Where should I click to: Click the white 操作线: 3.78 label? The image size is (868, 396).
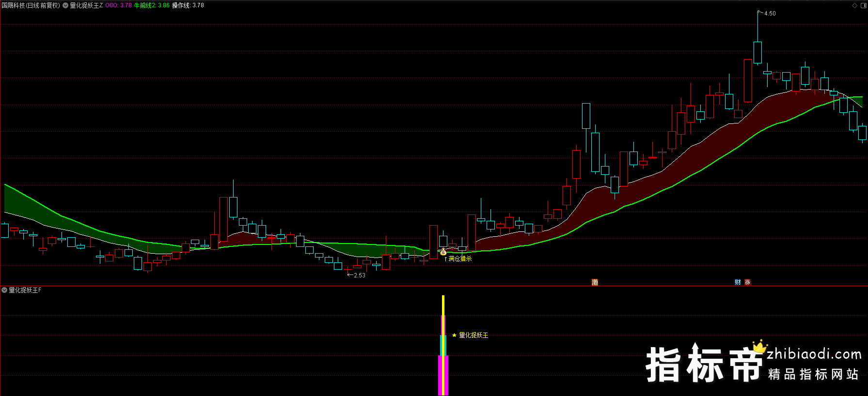[188, 5]
